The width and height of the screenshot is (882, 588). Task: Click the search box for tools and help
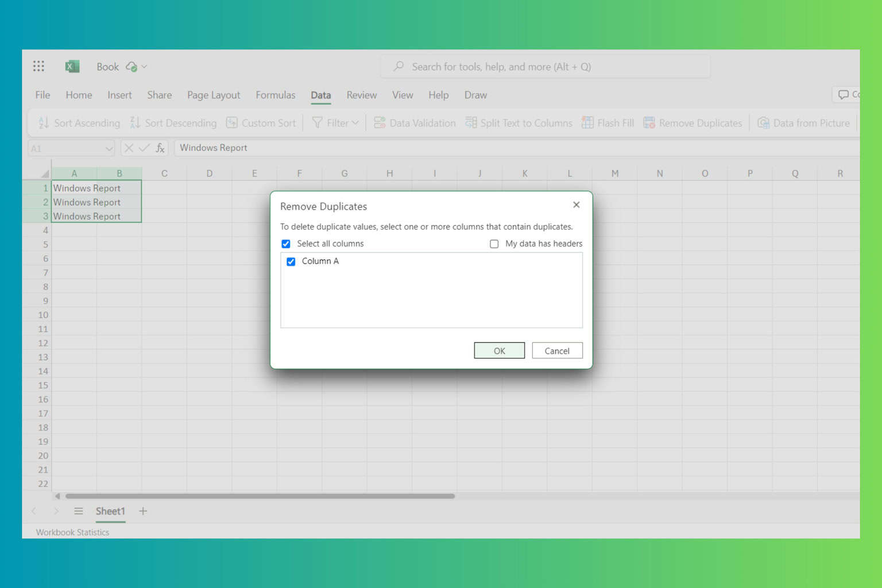pyautogui.click(x=545, y=67)
